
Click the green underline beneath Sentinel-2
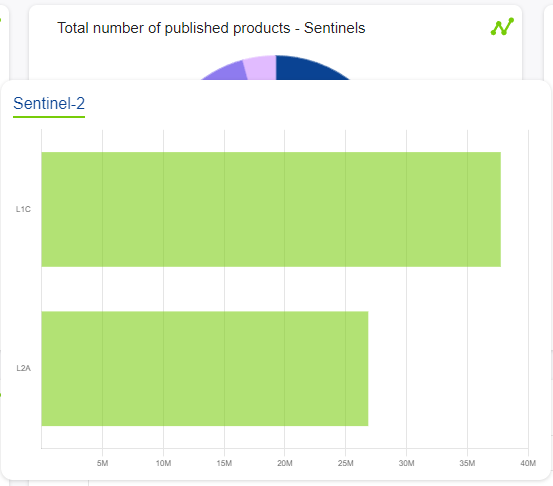(x=49, y=117)
